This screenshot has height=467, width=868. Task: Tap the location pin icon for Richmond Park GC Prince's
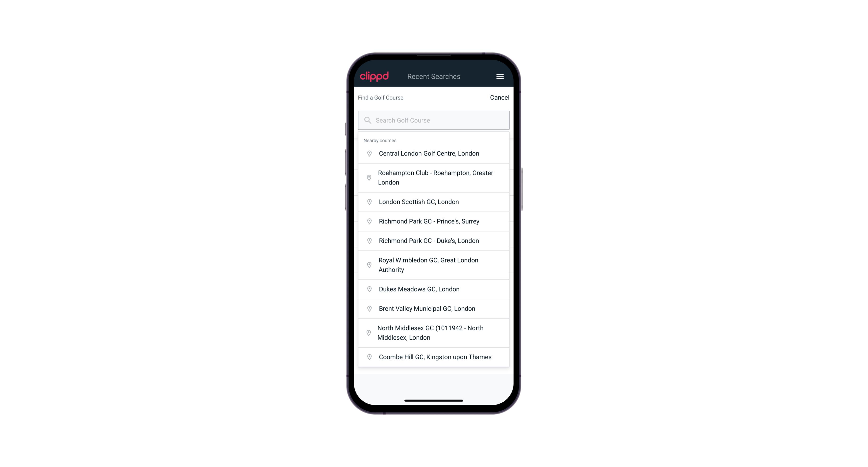coord(368,221)
